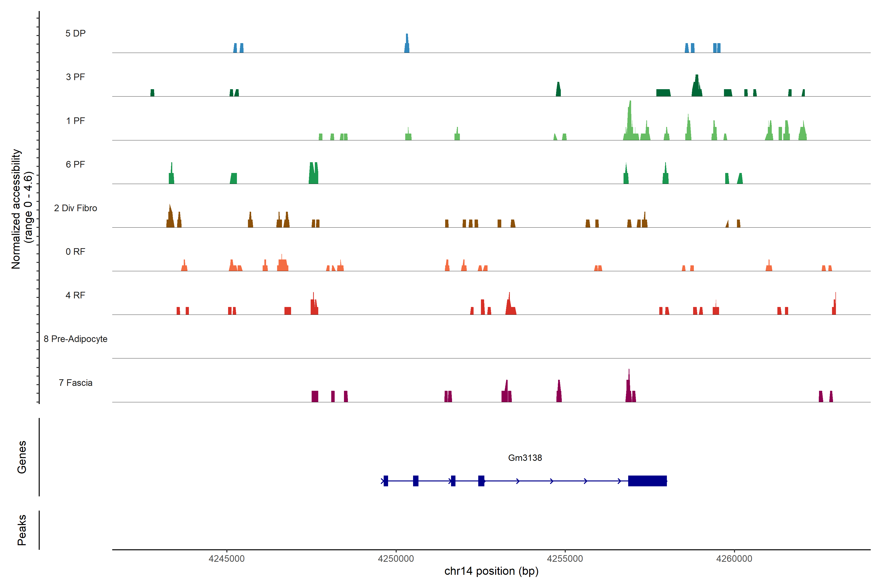Click the chr14 position (bp) axis title
Image resolution: width=882 pixels, height=588 pixels.
pos(491,571)
